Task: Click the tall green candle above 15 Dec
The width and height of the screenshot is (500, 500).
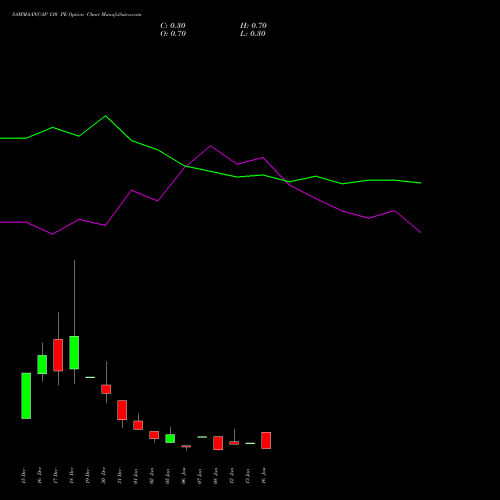Action: 26,396
